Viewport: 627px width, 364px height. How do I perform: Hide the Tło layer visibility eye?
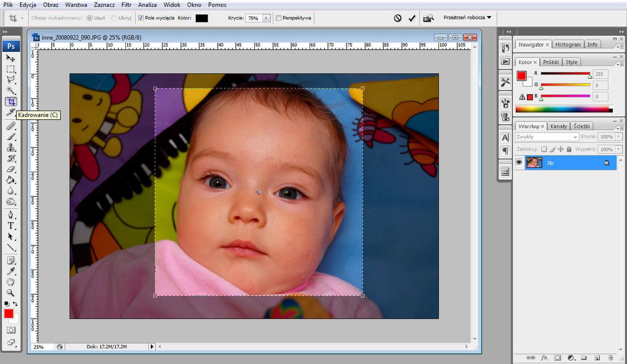click(519, 162)
